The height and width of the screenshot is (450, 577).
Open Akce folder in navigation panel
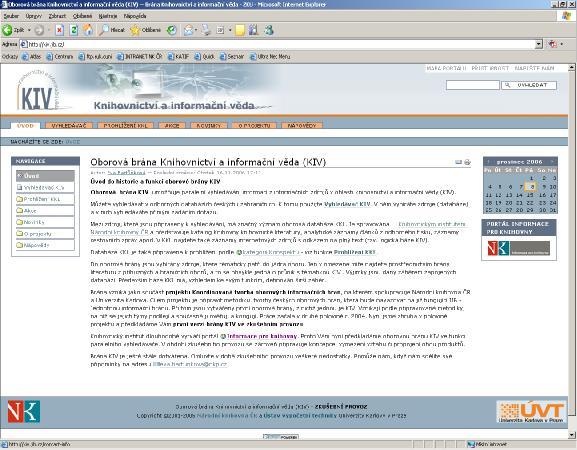pos(45,210)
